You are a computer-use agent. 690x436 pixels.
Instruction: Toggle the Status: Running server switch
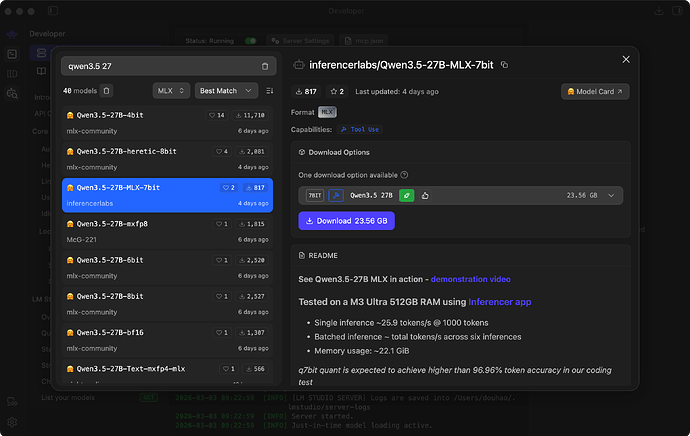(x=251, y=41)
